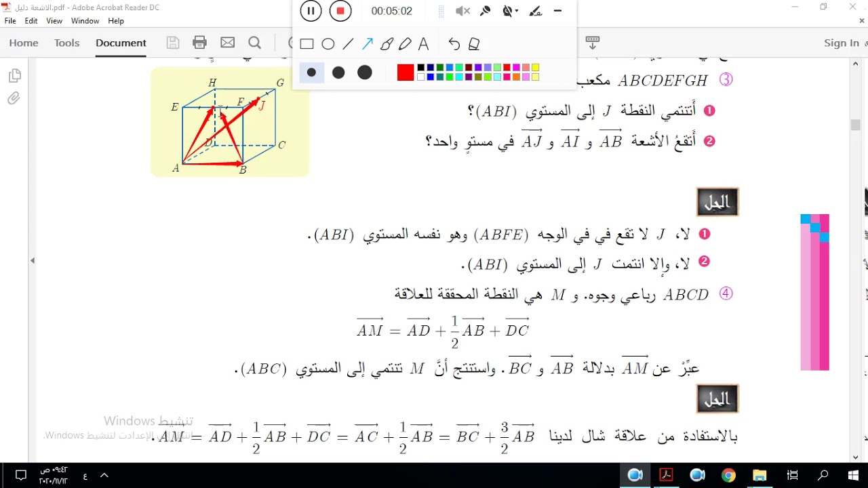
Task: Click the Find text magnifier icon
Action: coord(255,43)
